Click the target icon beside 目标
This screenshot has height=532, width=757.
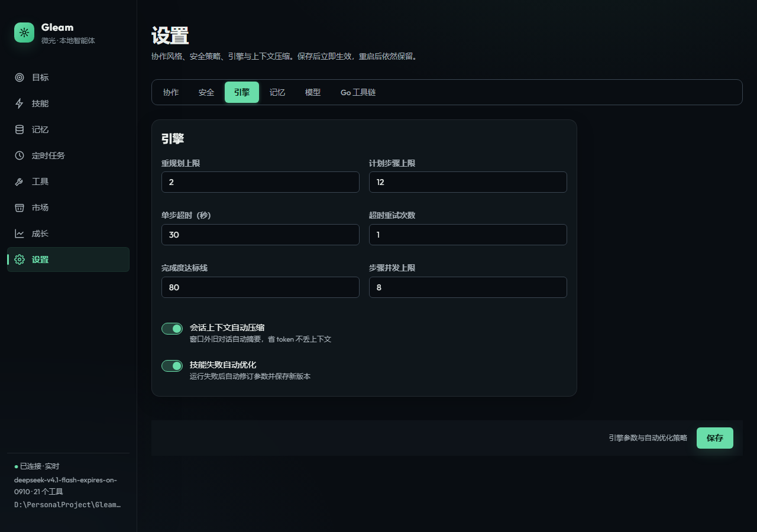click(x=20, y=77)
